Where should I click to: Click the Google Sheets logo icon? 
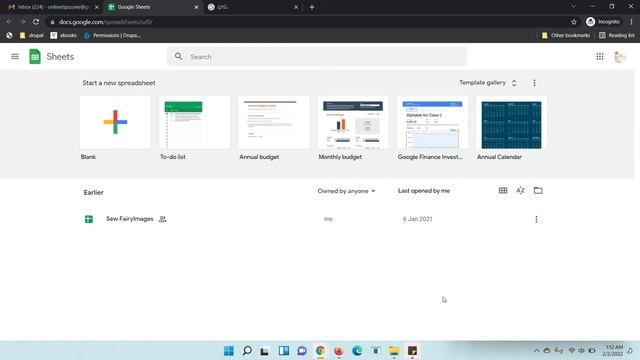coord(35,56)
